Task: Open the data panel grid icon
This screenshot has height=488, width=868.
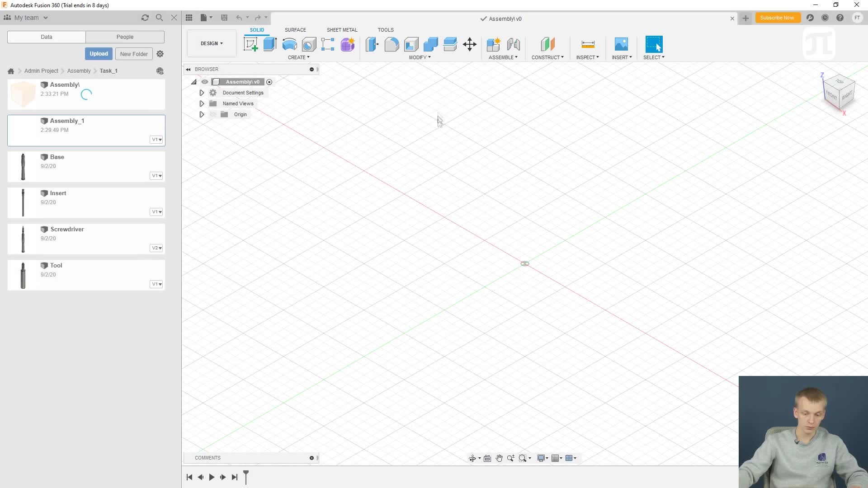Action: pyautogui.click(x=189, y=18)
